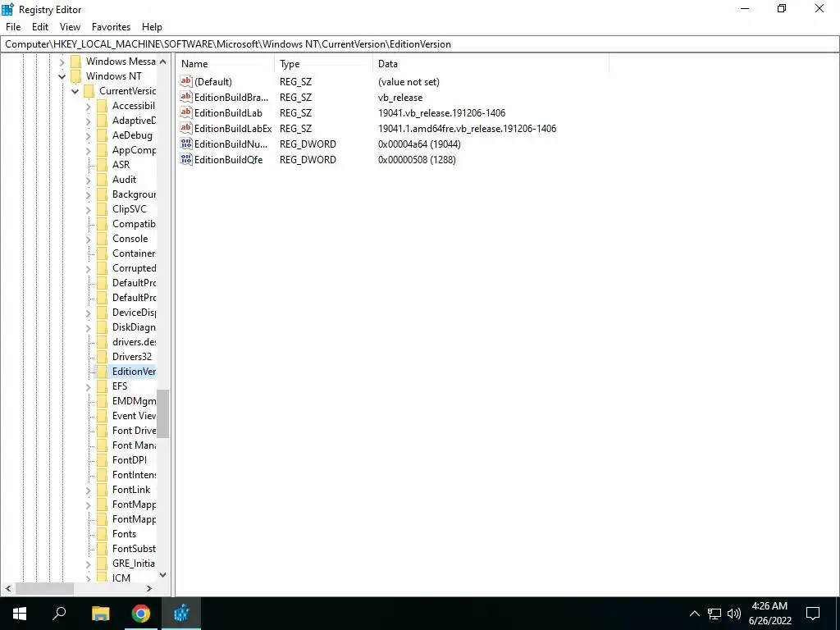
Task: Expand the Console key arrow
Action: 89,239
